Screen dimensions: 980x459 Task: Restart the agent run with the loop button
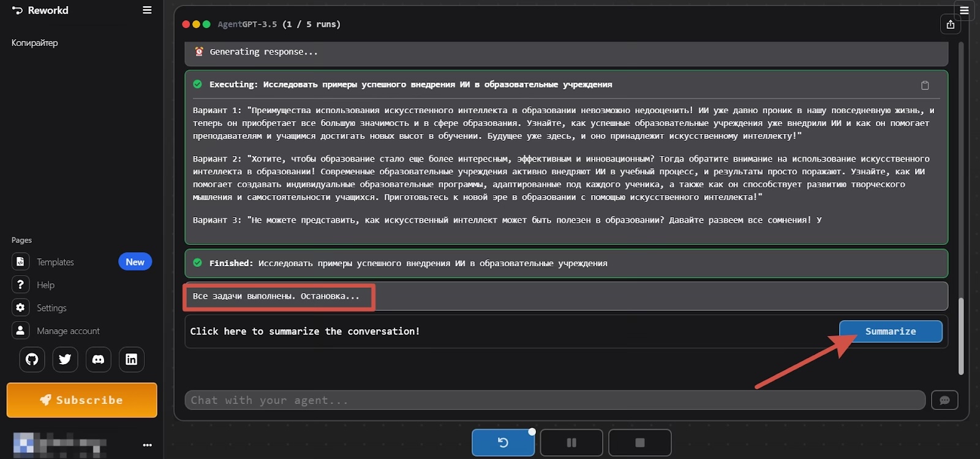503,442
